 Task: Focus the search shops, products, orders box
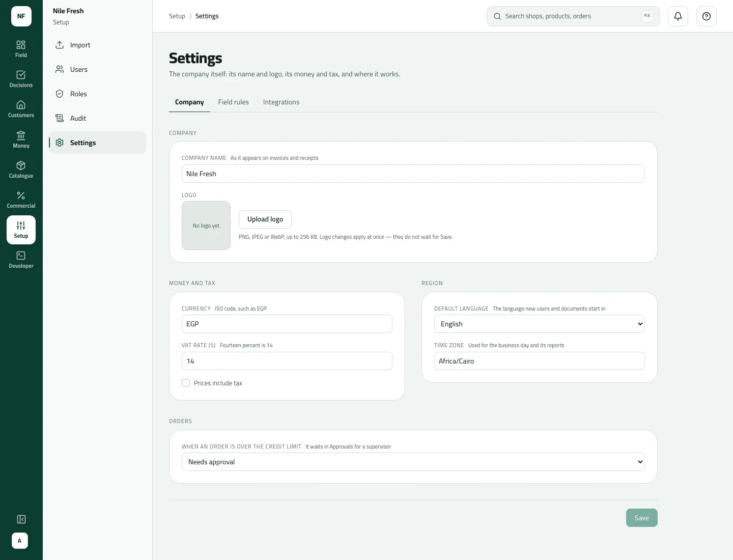click(x=573, y=16)
